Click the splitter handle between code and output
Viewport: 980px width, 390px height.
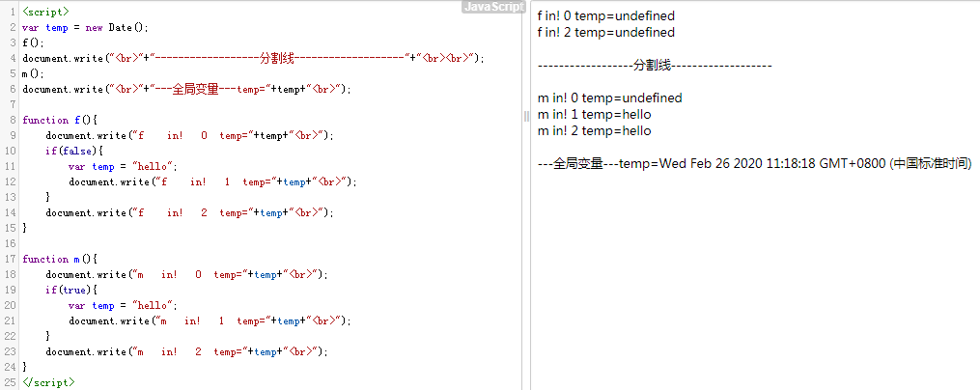pyautogui.click(x=526, y=116)
